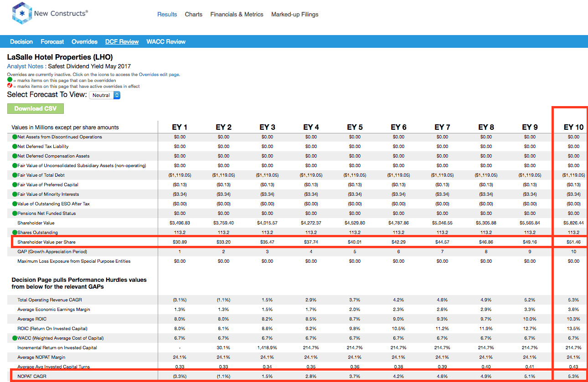This screenshot has height=382, width=588.
Task: Click override dot for Fair Value of Minority Interests
Action: [x=15, y=194]
